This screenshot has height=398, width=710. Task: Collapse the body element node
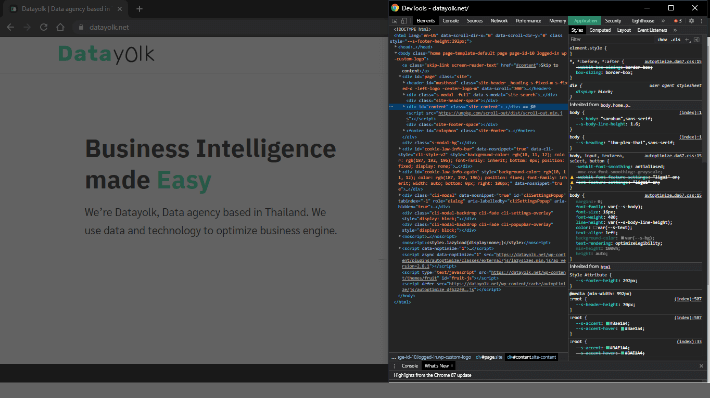coord(396,53)
